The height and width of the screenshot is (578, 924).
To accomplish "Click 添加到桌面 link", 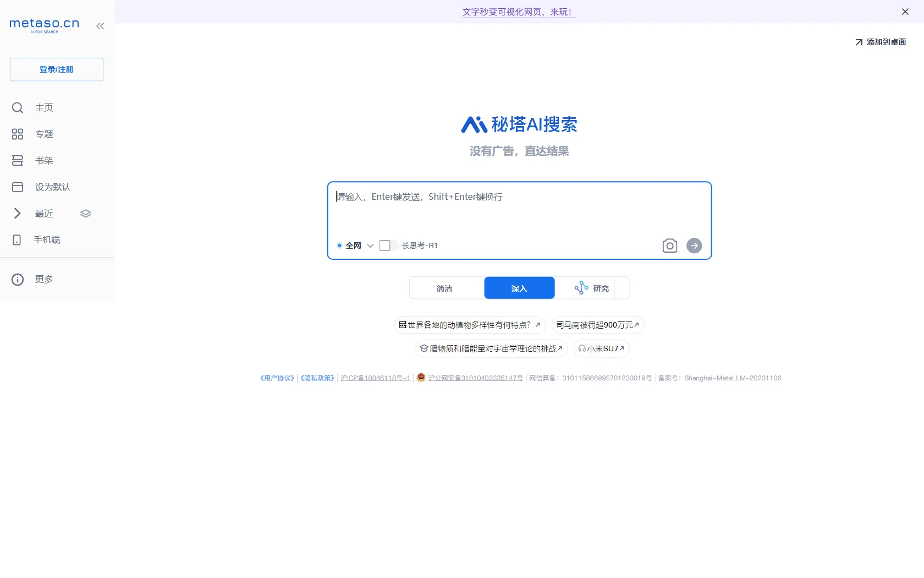I will tap(881, 42).
